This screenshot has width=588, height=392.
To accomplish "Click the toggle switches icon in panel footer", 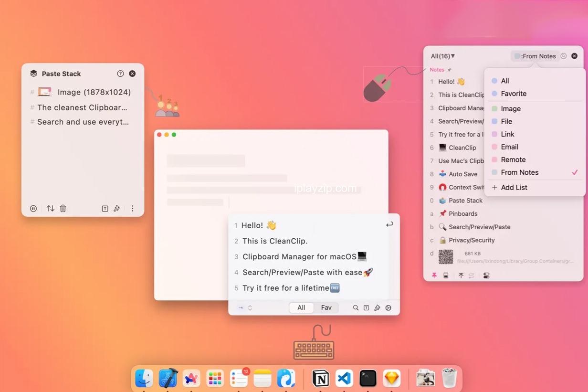I will (x=486, y=275).
